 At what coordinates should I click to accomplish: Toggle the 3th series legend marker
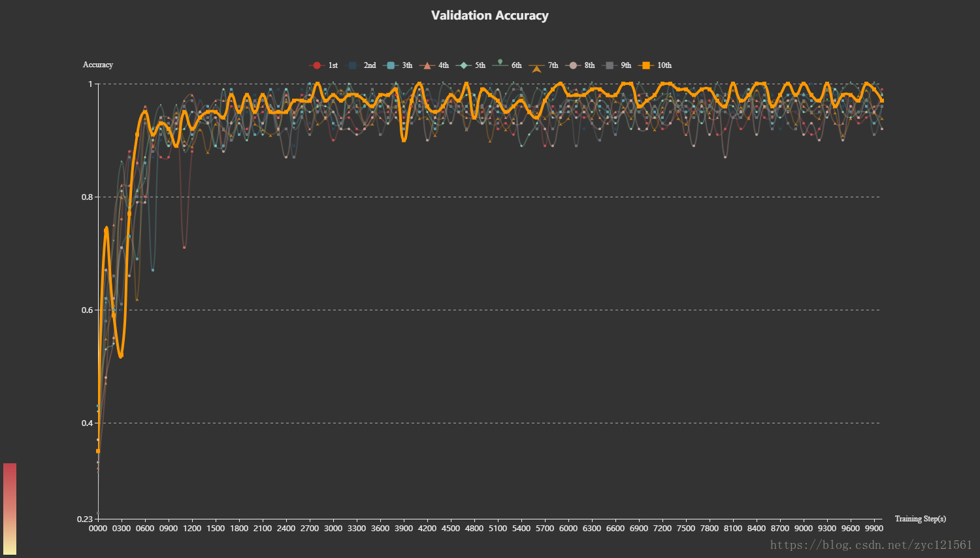point(391,65)
